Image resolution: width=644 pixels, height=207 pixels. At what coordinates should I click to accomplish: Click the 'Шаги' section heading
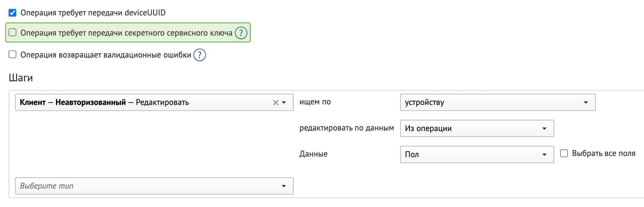click(x=21, y=78)
